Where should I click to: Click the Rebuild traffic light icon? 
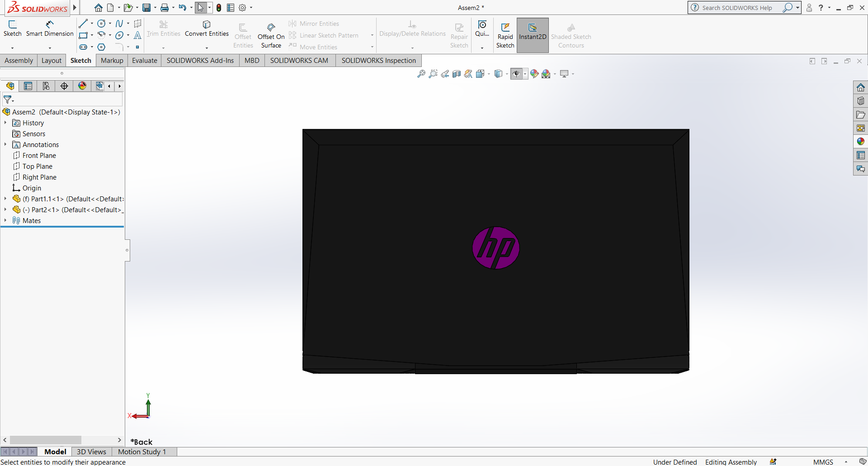tap(219, 8)
